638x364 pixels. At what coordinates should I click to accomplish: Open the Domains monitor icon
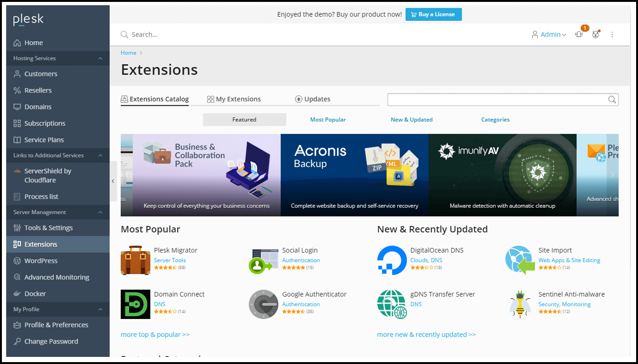(17, 107)
